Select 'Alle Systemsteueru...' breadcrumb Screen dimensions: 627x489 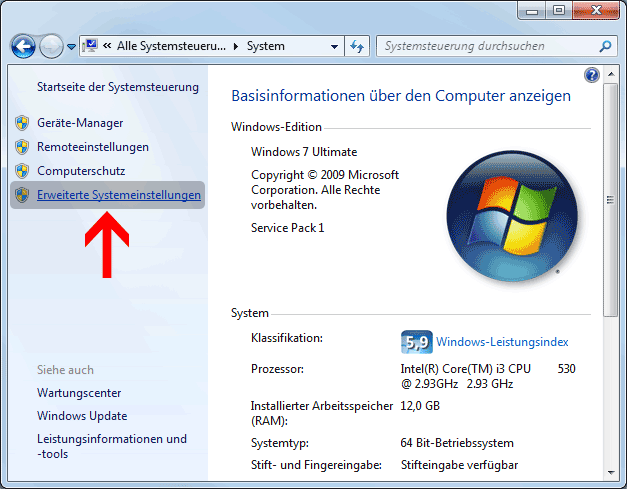(171, 46)
